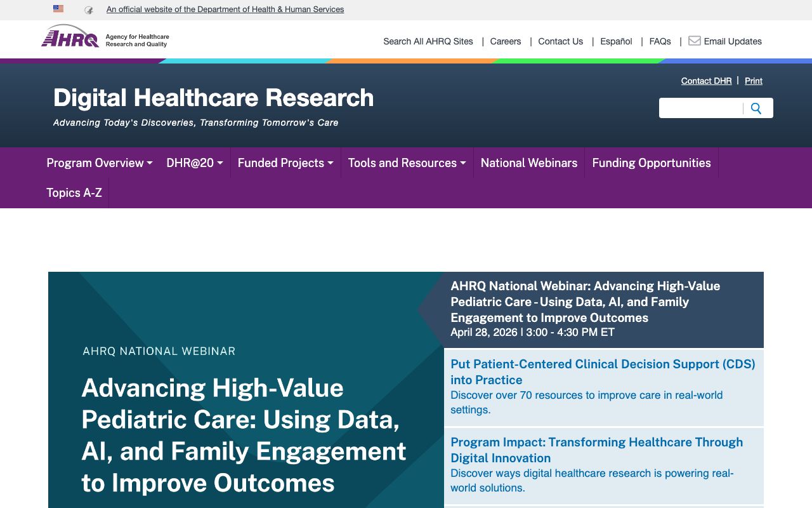
Task: Click the magnifying glass search button
Action: [756, 109]
